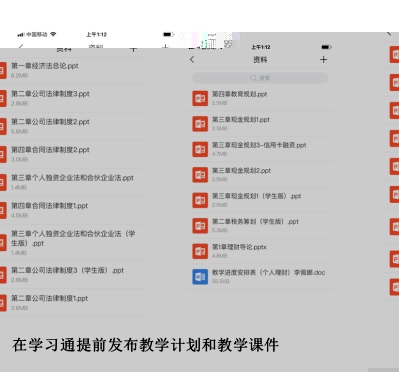The image size is (399, 372).
Task: Click PowerPoint icon of 第1章理财导论.pptx
Action: point(200,251)
